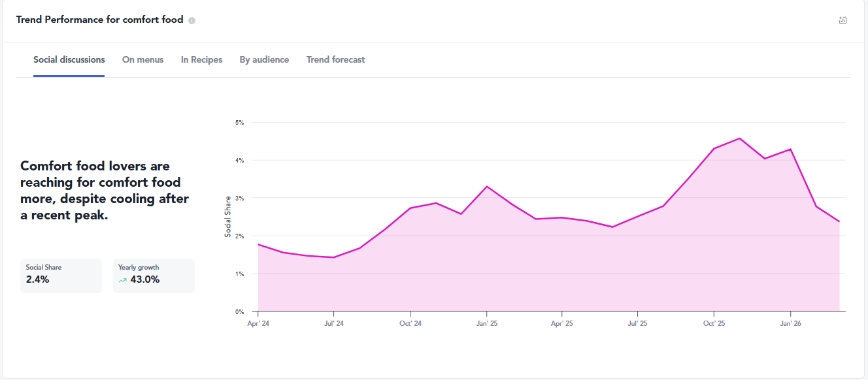Click the Jan' 25 peak on the line
868x380 pixels.
[x=486, y=187]
